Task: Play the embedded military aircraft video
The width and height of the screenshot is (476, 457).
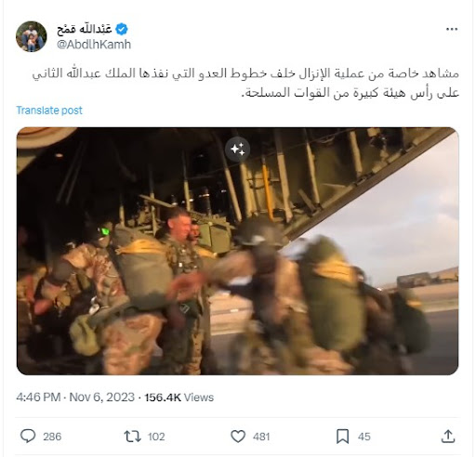Action: pos(238,251)
